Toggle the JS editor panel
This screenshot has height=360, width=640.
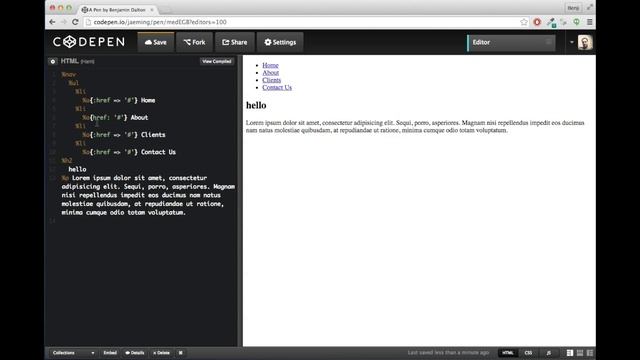coord(549,353)
